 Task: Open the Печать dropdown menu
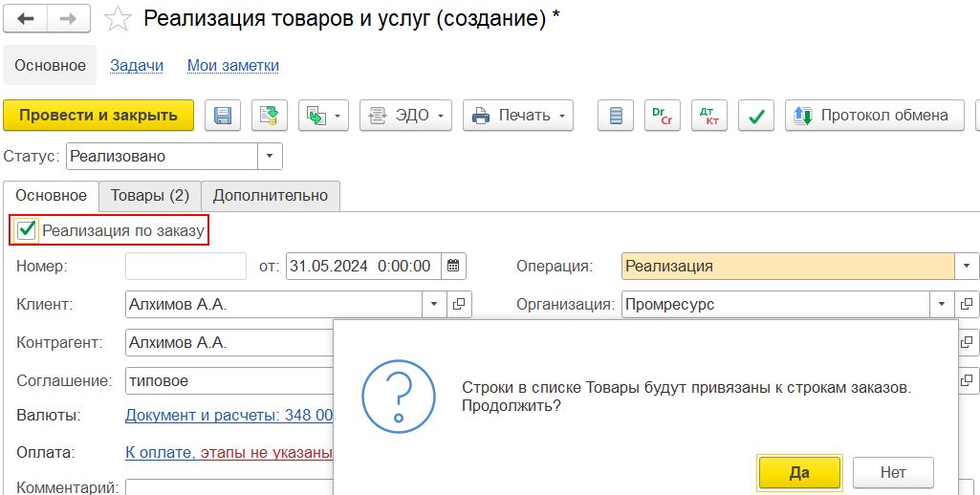pyautogui.click(x=518, y=116)
